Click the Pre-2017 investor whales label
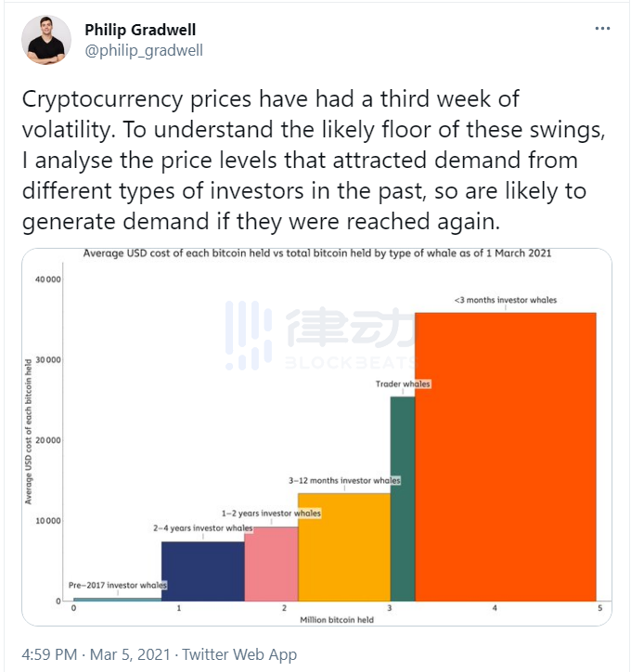Viewport: 644px width, 672px height. click(x=117, y=586)
